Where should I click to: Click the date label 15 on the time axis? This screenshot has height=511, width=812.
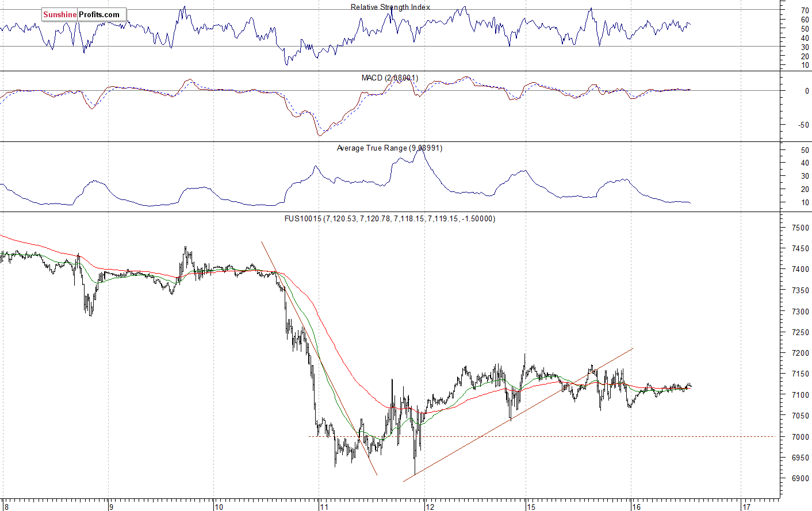pos(531,507)
